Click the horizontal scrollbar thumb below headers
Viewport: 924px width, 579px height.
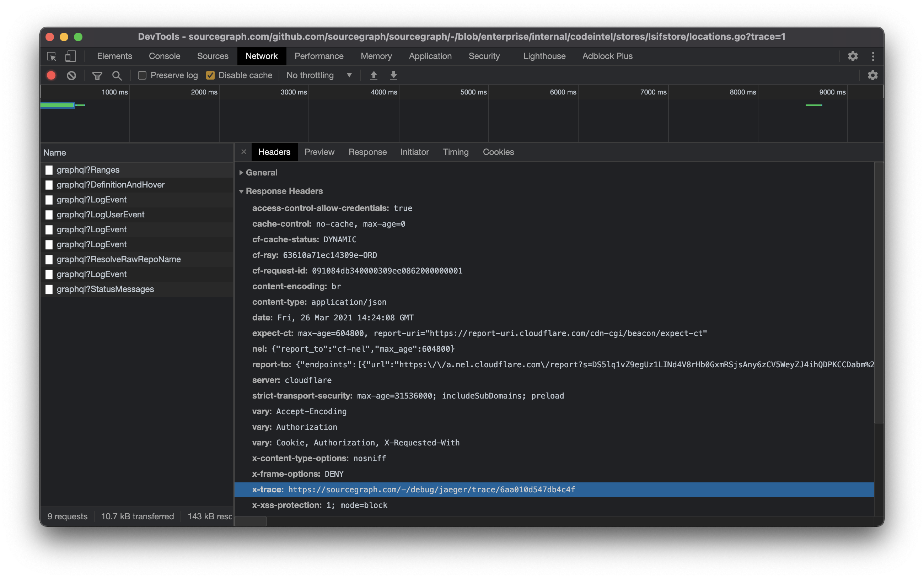pyautogui.click(x=251, y=521)
